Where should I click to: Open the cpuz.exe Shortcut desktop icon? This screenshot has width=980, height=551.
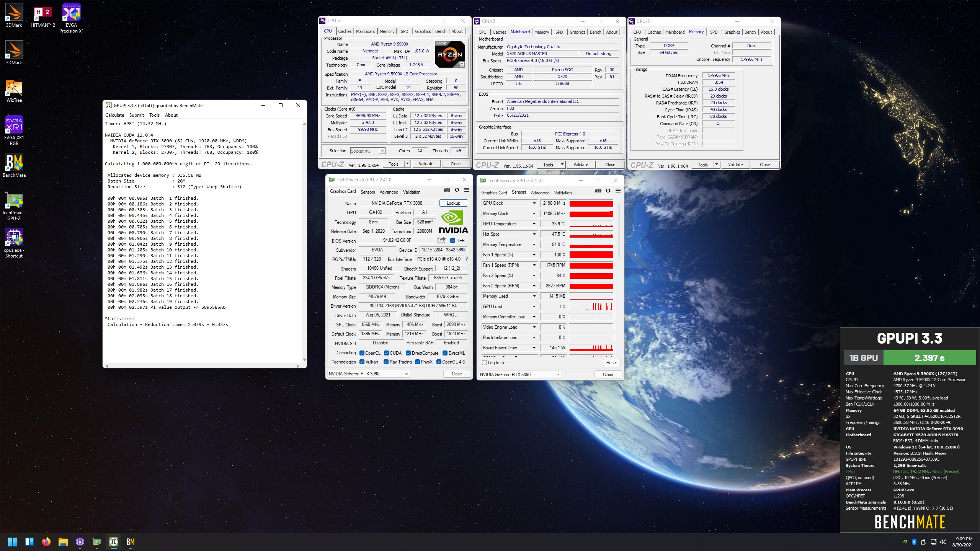click(x=14, y=243)
